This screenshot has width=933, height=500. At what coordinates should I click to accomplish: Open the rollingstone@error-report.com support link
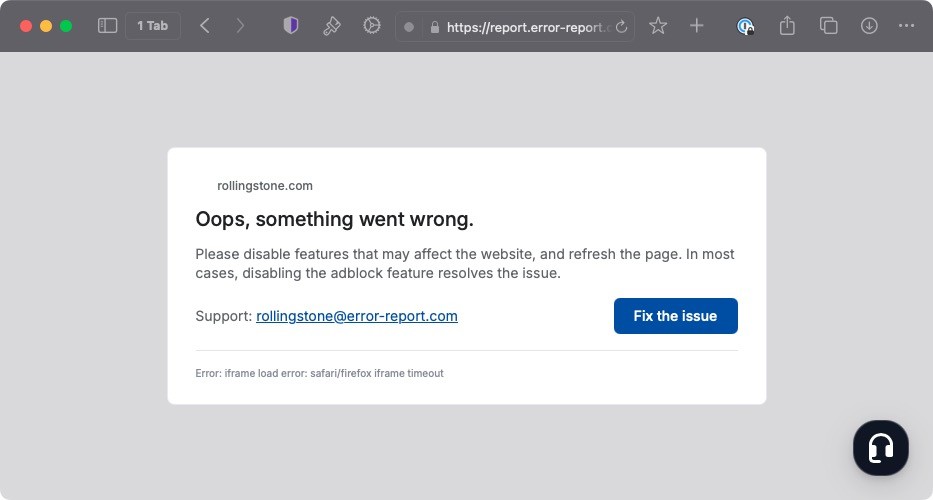[357, 316]
